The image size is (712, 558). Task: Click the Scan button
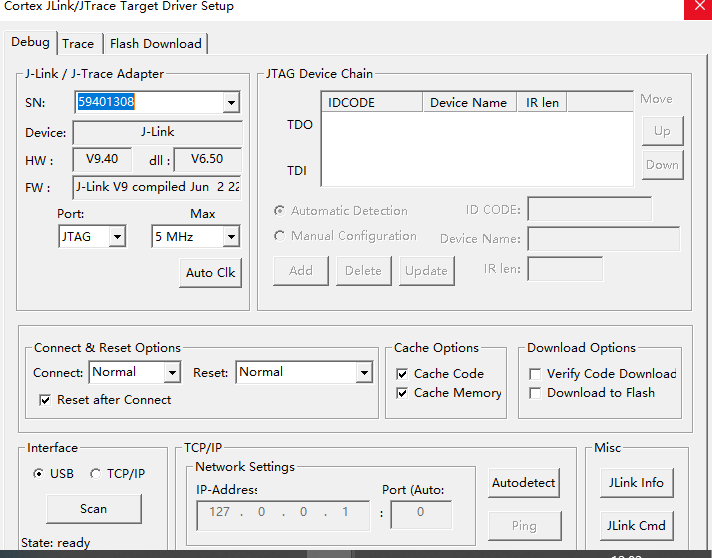[x=94, y=509]
